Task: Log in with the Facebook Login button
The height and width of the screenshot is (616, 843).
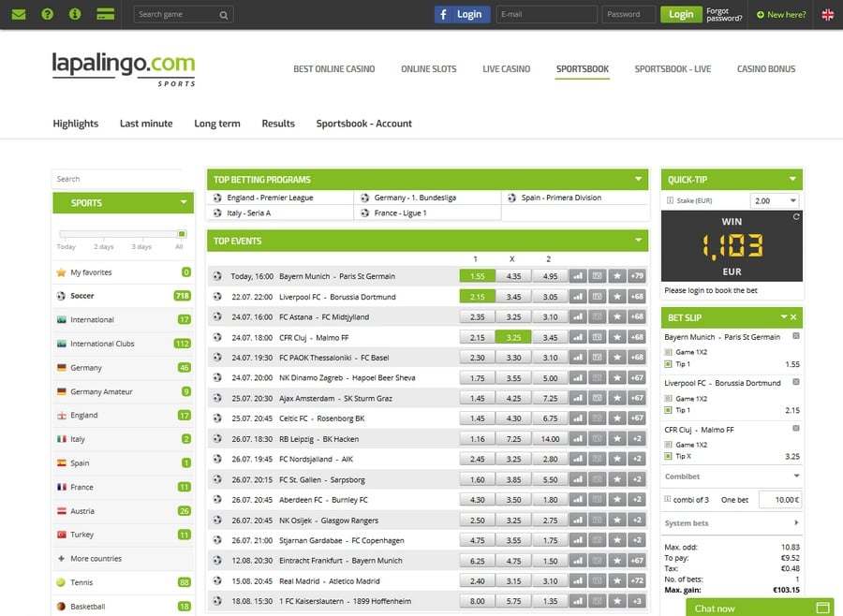Action: tap(463, 15)
